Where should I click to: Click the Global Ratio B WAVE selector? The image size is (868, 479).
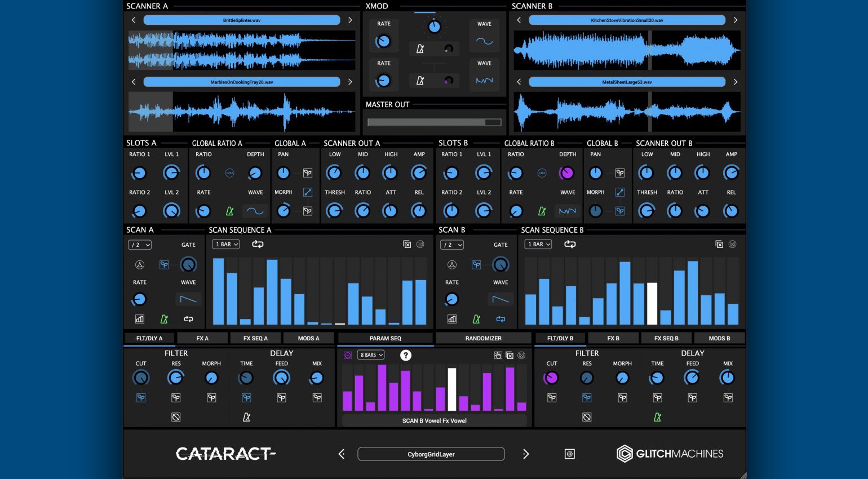[x=568, y=211]
